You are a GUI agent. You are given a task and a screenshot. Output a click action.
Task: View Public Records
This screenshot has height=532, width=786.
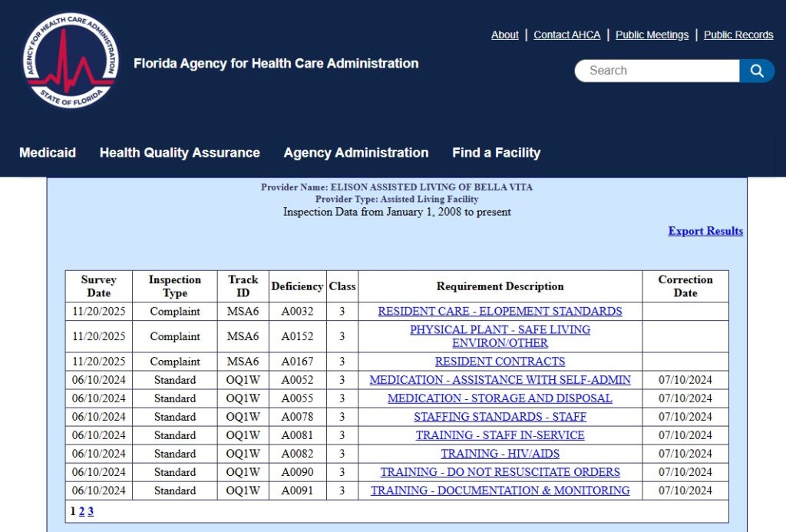click(738, 35)
